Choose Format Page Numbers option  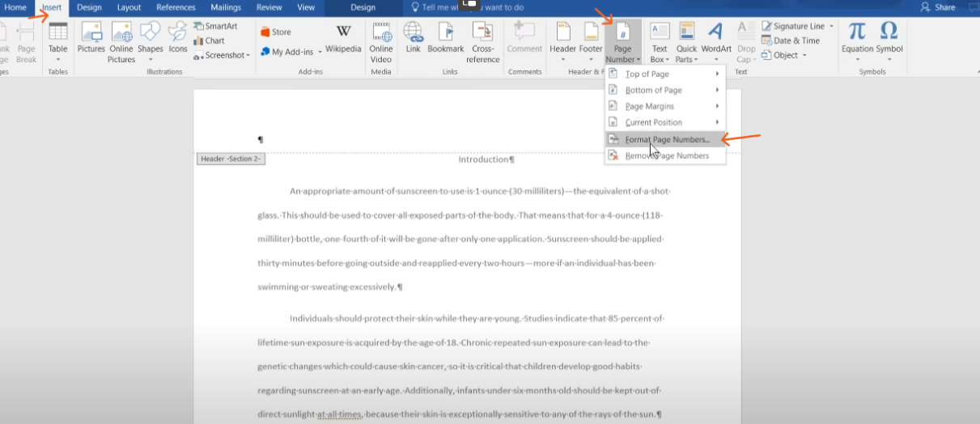[664, 139]
